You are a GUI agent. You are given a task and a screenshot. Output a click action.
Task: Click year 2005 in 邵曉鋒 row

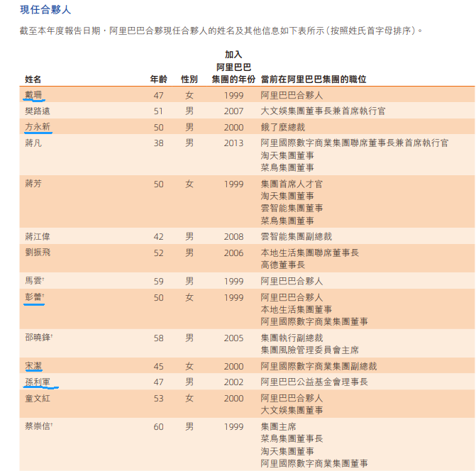coord(234,338)
